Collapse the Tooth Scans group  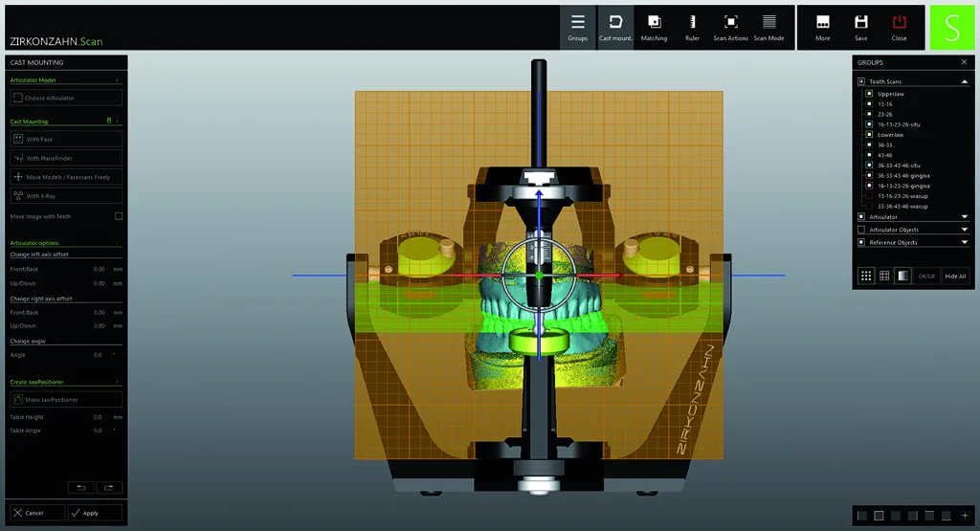point(965,81)
